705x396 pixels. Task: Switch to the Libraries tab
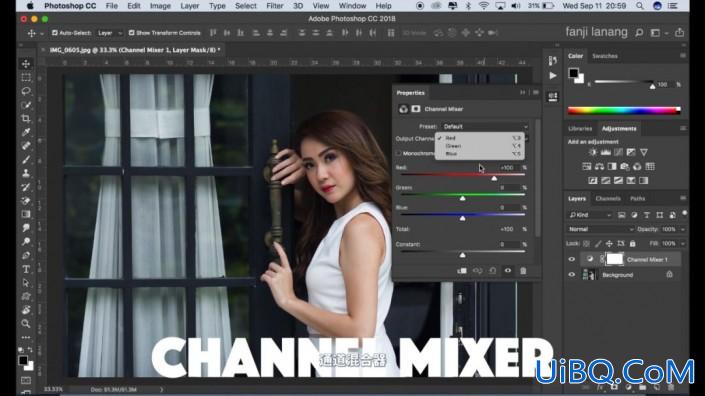580,129
